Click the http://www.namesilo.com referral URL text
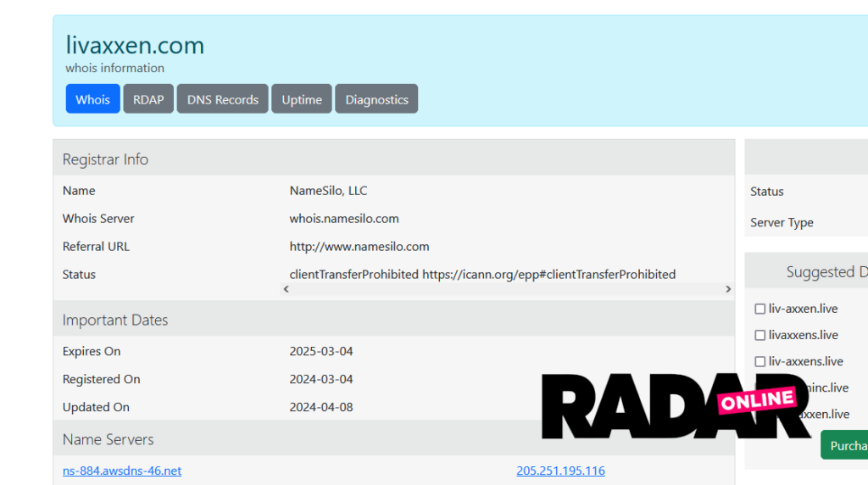This screenshot has height=485, width=868. pyautogui.click(x=359, y=247)
